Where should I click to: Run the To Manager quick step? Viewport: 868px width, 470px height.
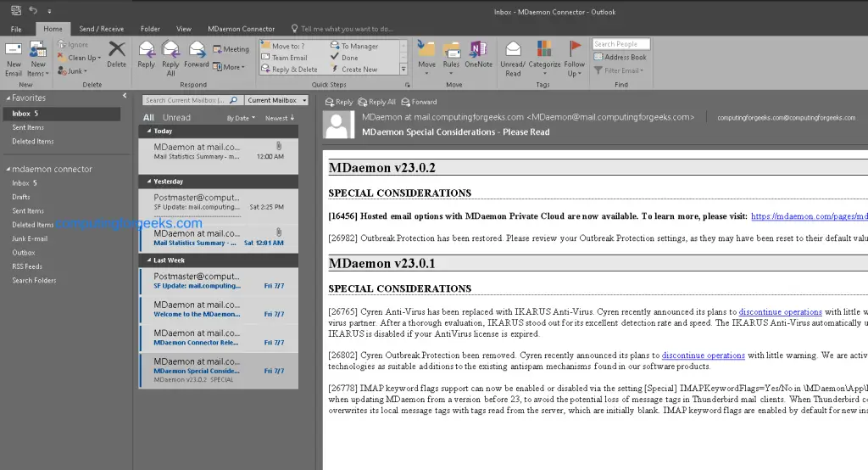[x=354, y=46]
